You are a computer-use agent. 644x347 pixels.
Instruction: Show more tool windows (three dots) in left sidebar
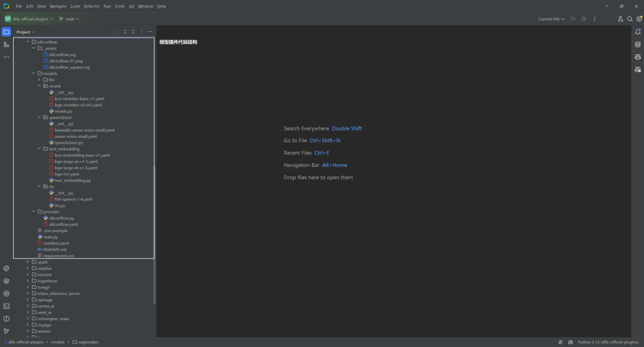(x=6, y=57)
